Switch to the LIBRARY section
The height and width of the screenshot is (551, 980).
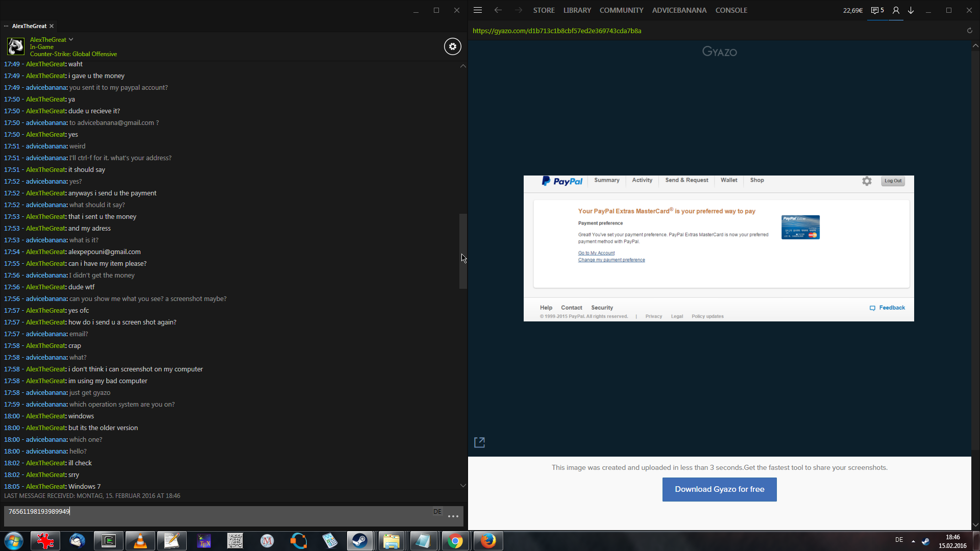coord(577,10)
